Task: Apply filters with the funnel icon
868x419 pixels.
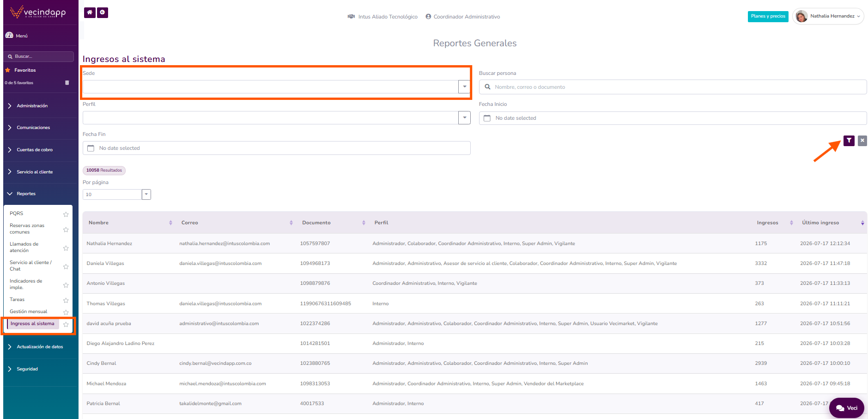Action: pyautogui.click(x=849, y=141)
